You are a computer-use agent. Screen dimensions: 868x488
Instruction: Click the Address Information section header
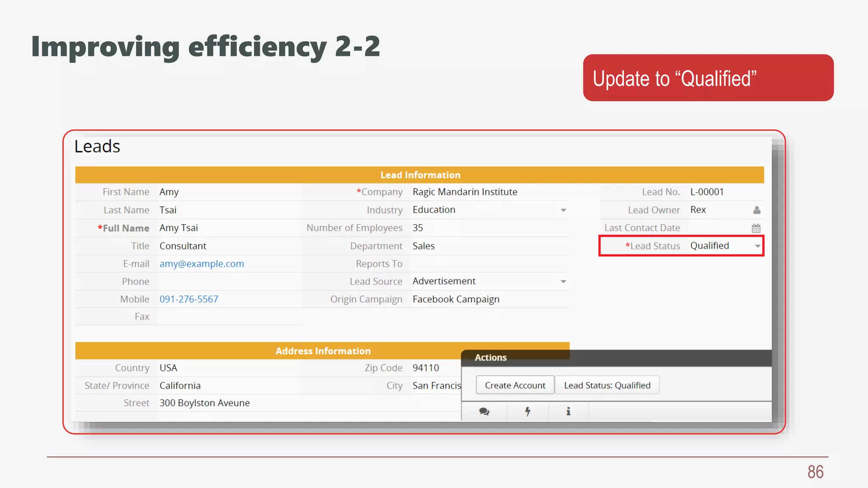coord(323,351)
